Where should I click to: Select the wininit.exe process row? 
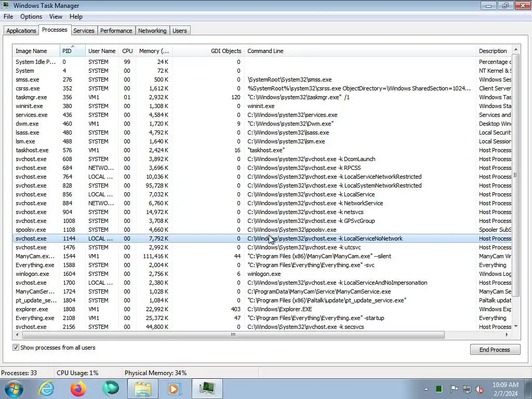pyautogui.click(x=262, y=106)
